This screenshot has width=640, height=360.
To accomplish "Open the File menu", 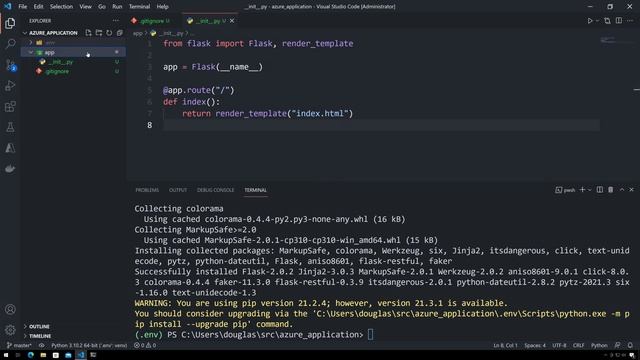I will 22,7.
